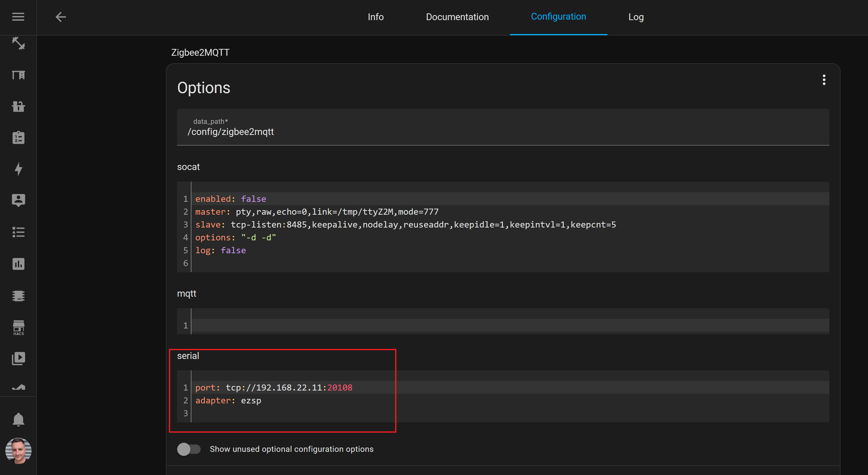Open the HACS store
868x475 pixels.
[x=18, y=328]
